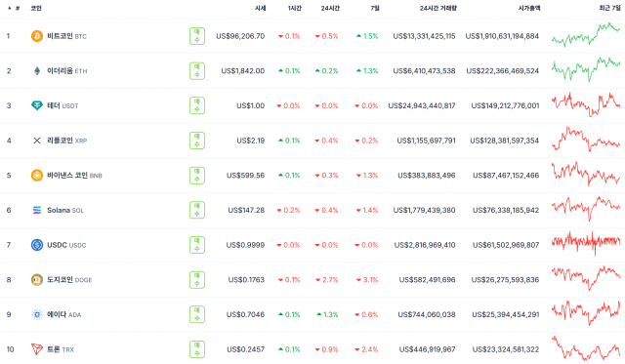
Task: Sort by the 7일 change column header
Action: pyautogui.click(x=375, y=8)
